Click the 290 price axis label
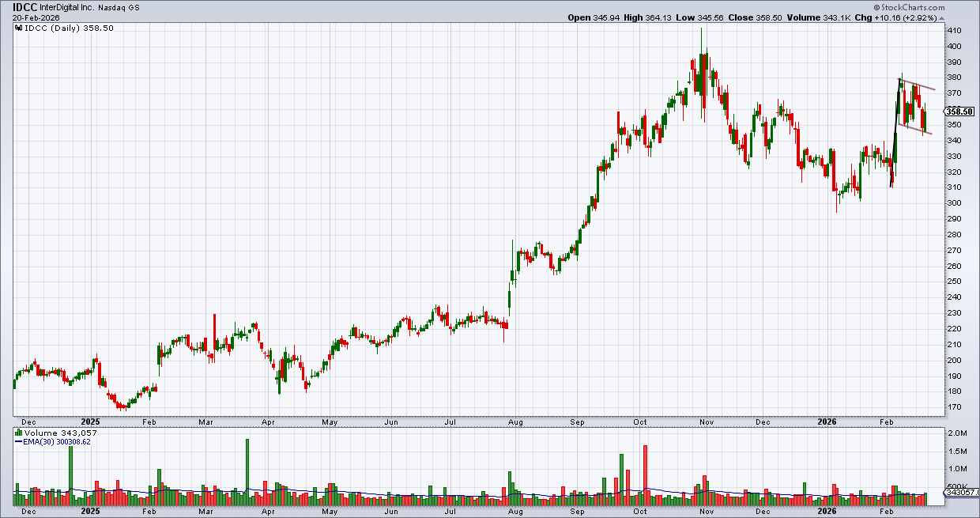This screenshot has height=518, width=980. point(954,219)
